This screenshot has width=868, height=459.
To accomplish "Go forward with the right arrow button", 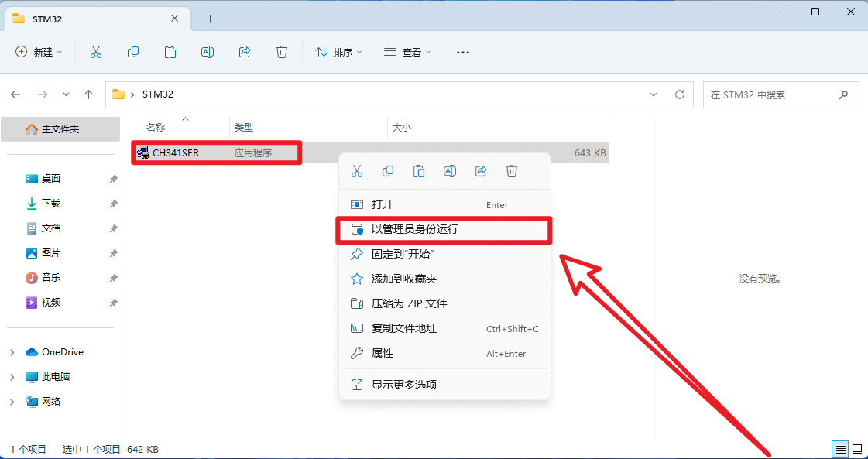I will pos(43,94).
